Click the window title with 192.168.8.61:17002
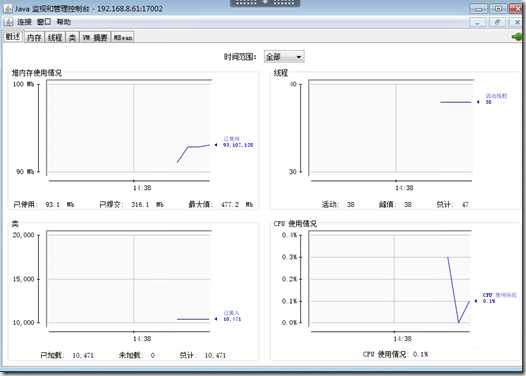Viewport: 526px width, 376px height. tap(89, 8)
